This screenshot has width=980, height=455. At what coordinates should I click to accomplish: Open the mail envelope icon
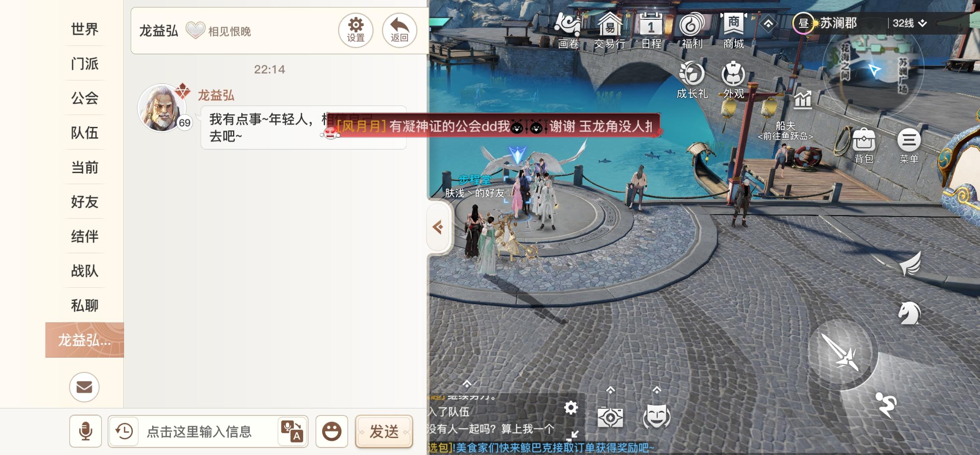point(84,387)
